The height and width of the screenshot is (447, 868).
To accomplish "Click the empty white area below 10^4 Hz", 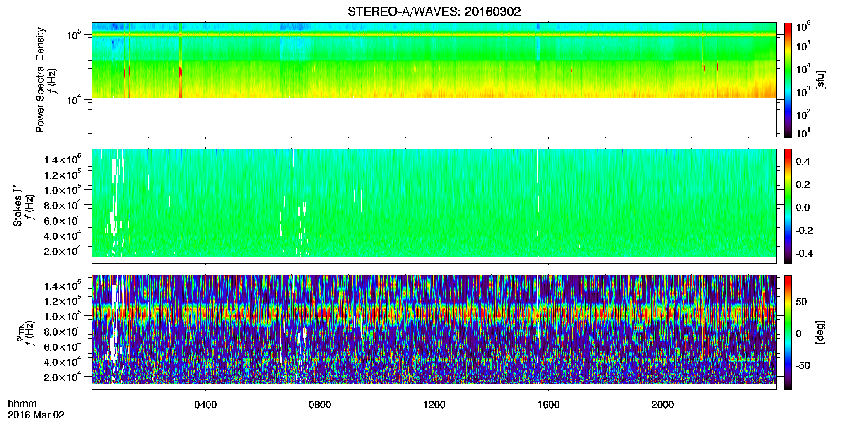I will click(434, 117).
